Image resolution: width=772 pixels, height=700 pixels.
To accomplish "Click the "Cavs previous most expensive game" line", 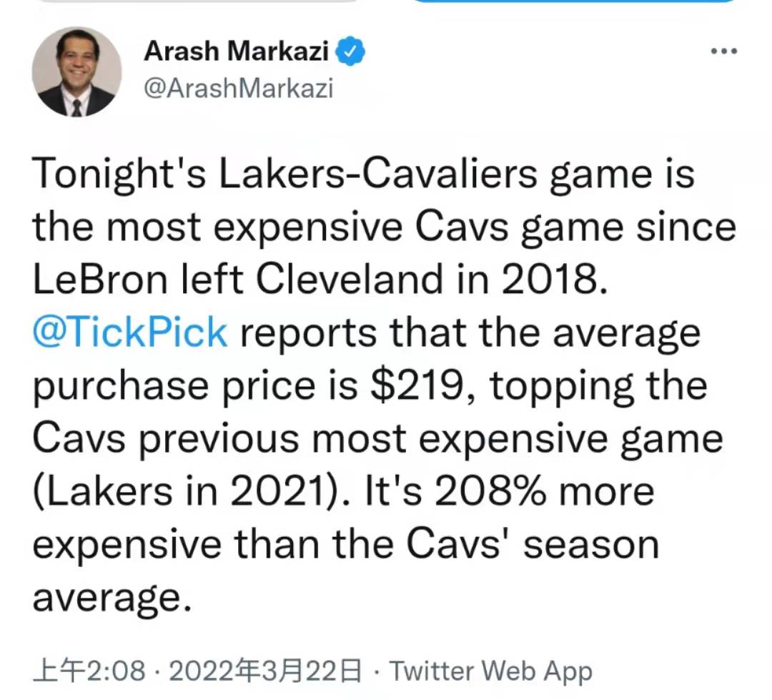I will point(377,440).
